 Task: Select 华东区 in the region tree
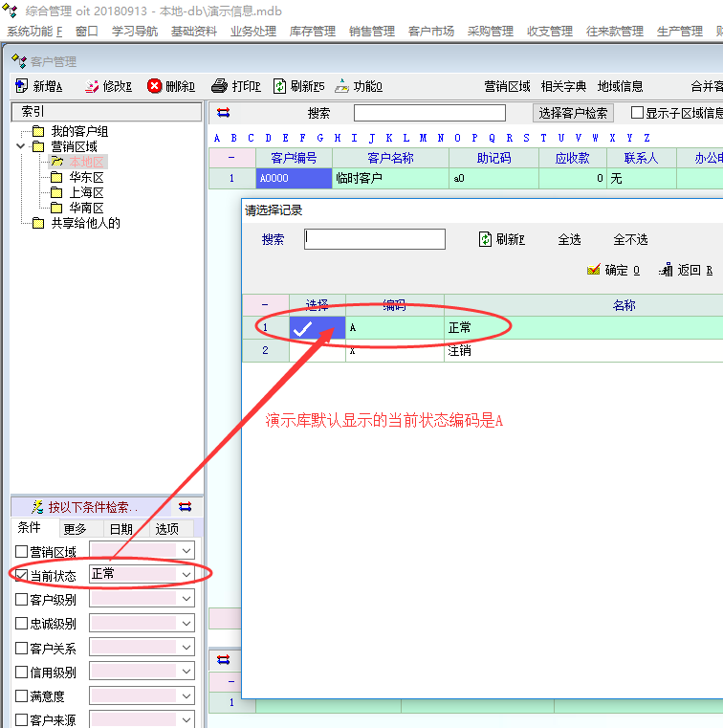point(85,177)
